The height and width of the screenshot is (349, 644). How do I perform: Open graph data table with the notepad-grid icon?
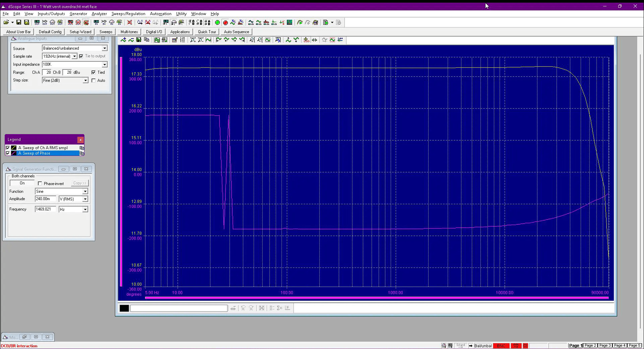(175, 40)
